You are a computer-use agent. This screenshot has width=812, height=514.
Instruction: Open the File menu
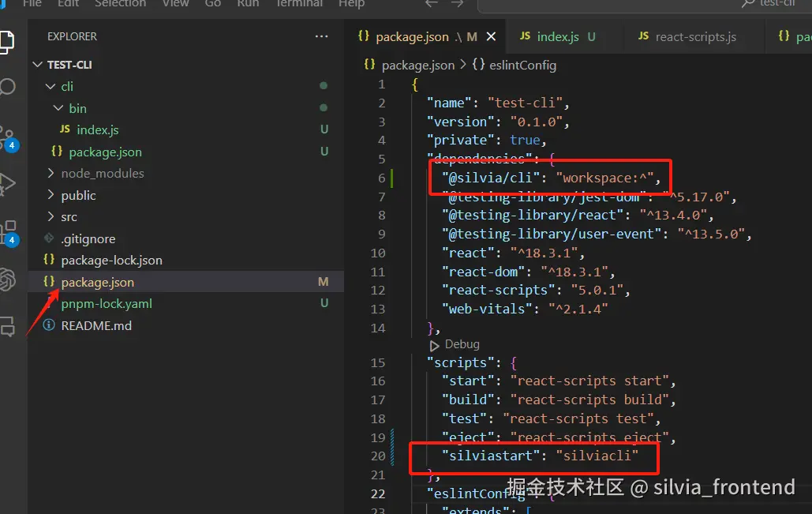pos(32,4)
